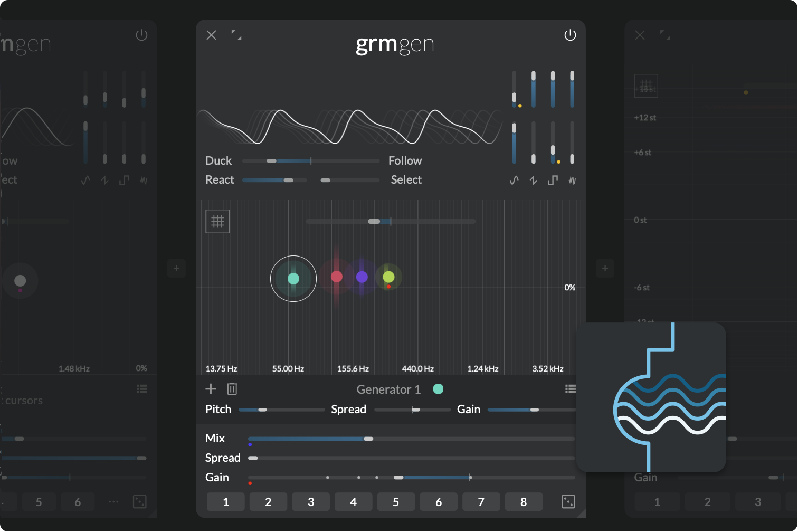The image size is (798, 532).
Task: Toggle power button on dimmed left panel
Action: point(141,35)
